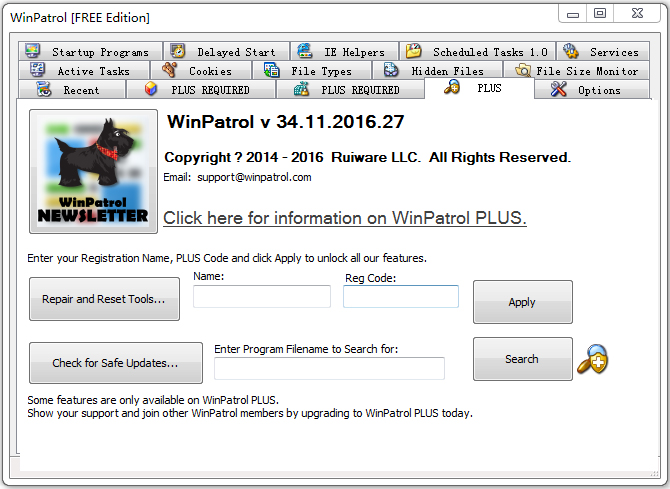Select the PLUS tab label

(489, 88)
